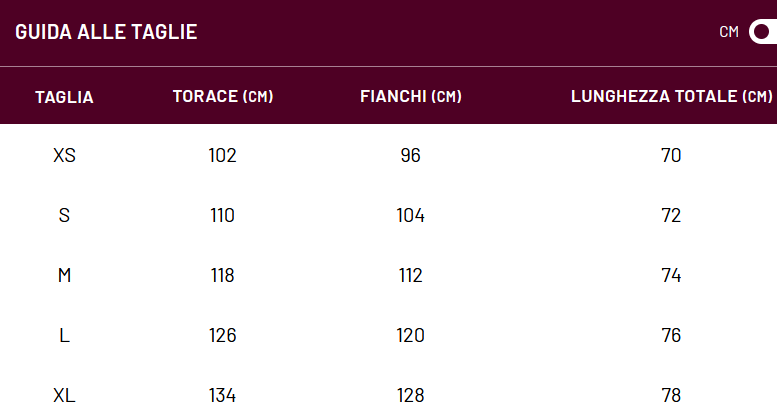777x413 pixels.
Task: Click the 96 hips value for XS
Action: (x=410, y=156)
